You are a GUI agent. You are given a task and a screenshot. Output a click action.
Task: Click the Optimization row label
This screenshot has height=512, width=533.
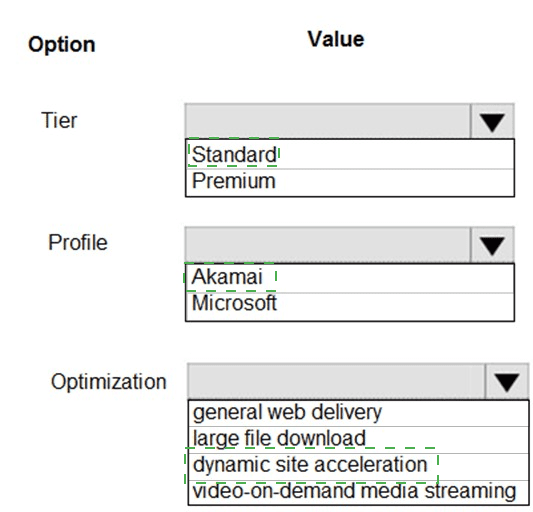(x=109, y=382)
